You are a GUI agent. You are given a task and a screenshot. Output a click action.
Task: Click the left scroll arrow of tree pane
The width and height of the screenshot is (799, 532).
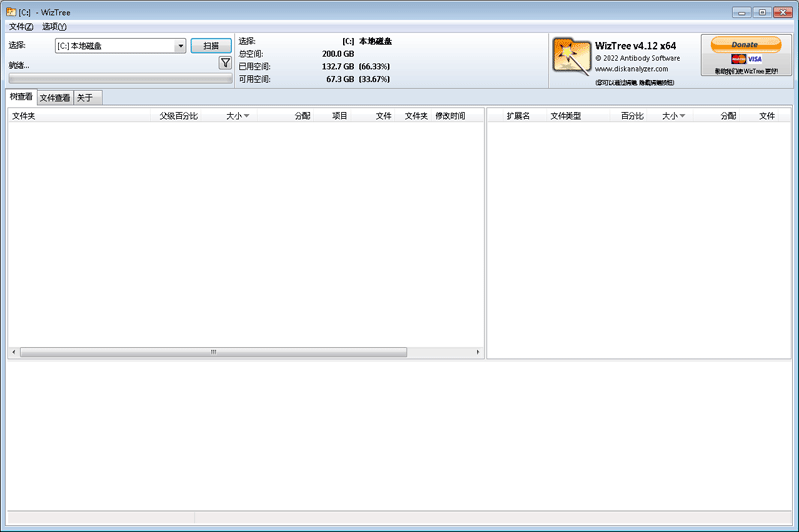pos(14,352)
